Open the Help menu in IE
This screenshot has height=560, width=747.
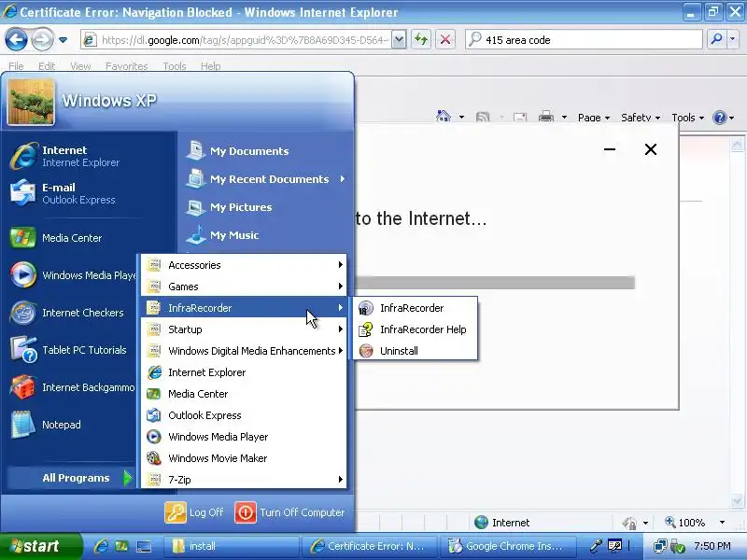tap(211, 66)
